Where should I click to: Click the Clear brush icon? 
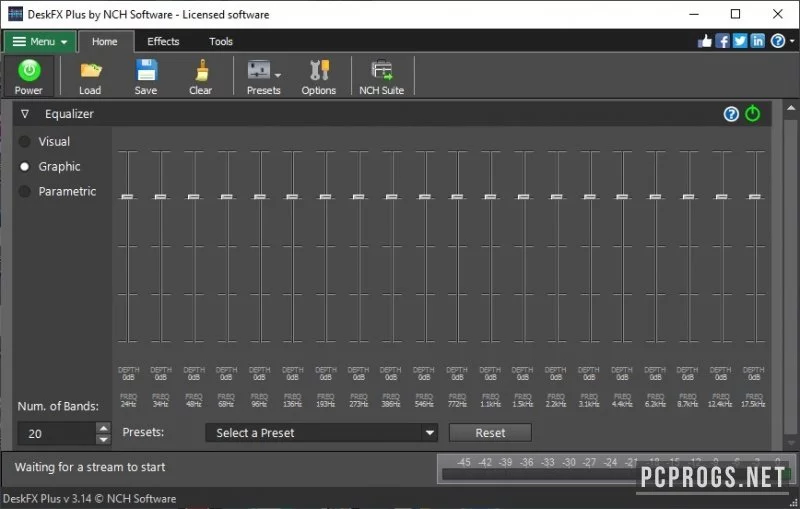point(202,70)
